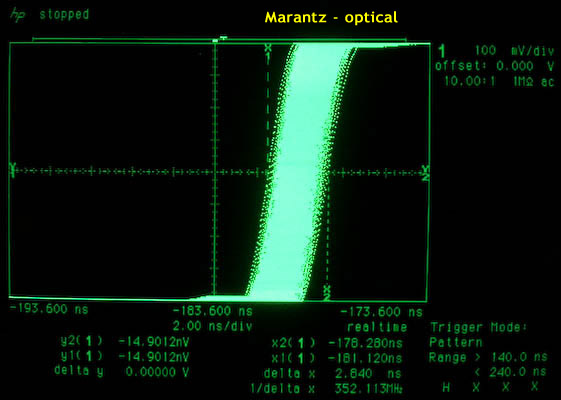Click the 'H' pattern condition letter
The height and width of the screenshot is (400, 561).
pos(446,387)
